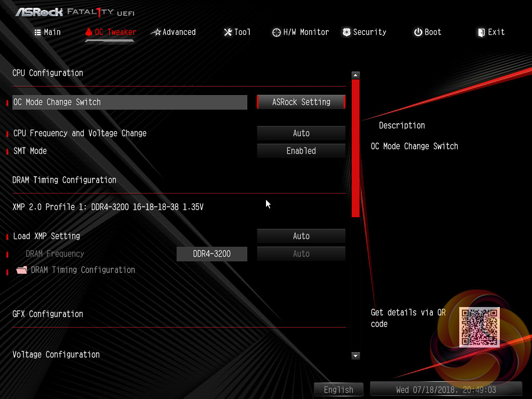Switch to the Boot tab
Image resolution: width=532 pixels, height=399 pixels.
pos(428,32)
